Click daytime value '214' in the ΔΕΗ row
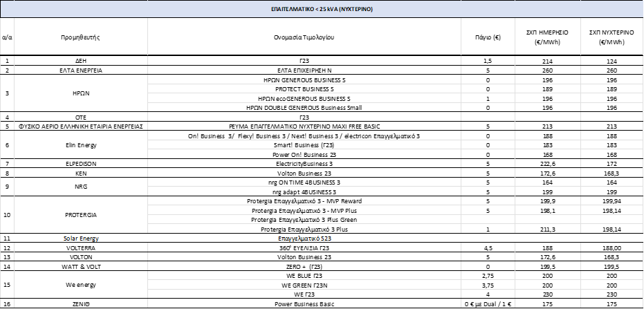The height and width of the screenshot is (309, 644). coord(547,61)
